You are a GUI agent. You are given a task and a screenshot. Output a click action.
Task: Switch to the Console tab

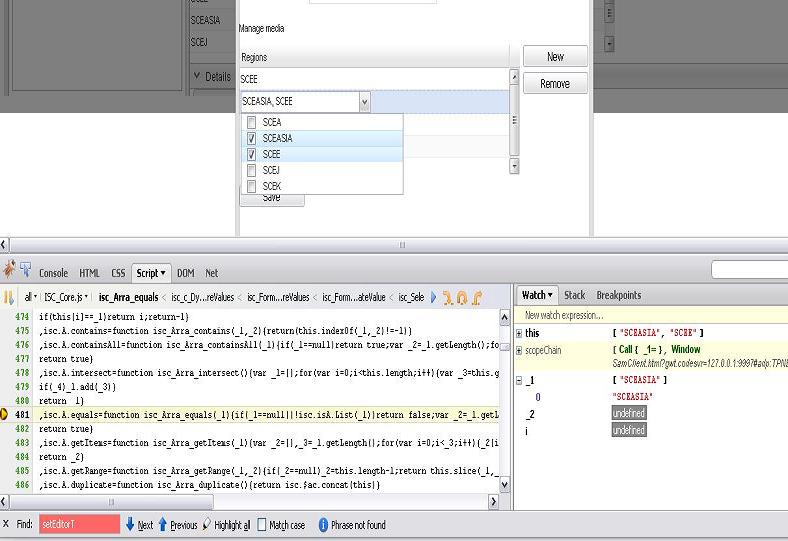(x=53, y=272)
